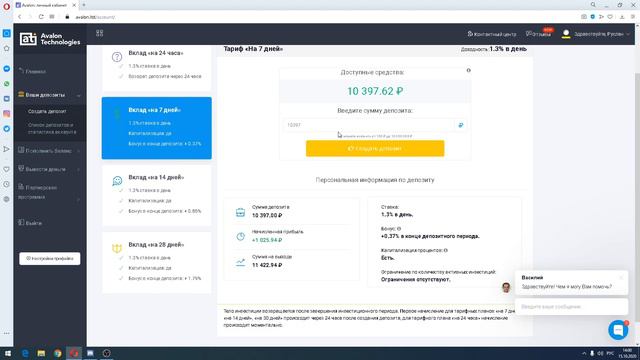This screenshot has height=360, width=640.
Task: Open the sidebar home star icon
Action: click(7, 48)
